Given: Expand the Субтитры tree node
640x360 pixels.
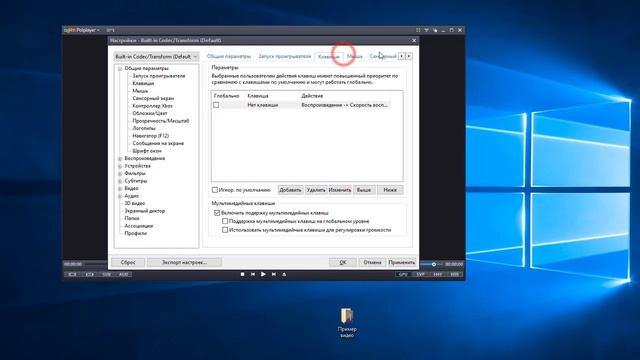Looking at the screenshot, I should tap(120, 181).
